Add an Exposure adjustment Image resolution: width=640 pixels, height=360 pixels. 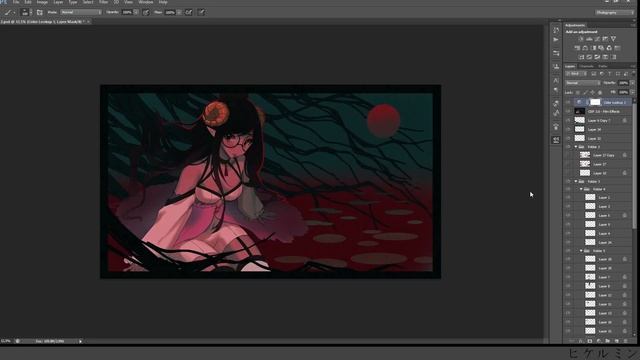coord(605,39)
